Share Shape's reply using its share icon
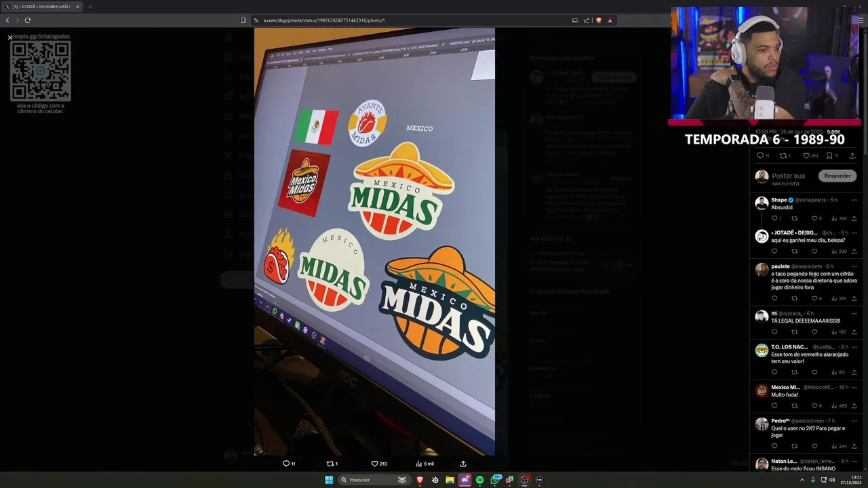 [854, 218]
